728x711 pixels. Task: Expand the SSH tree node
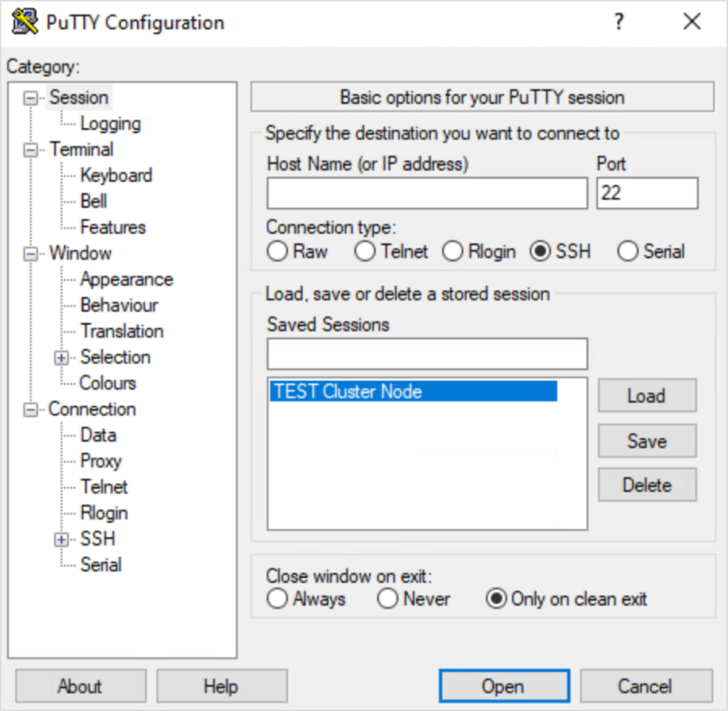tap(63, 540)
